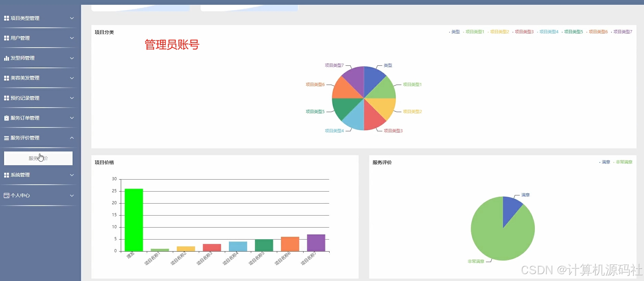Toggle 项目类型7 legend entry

621,32
